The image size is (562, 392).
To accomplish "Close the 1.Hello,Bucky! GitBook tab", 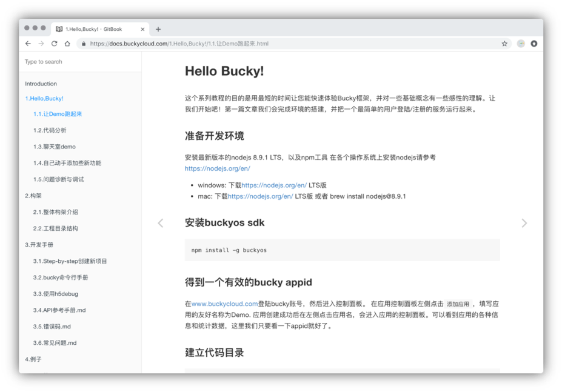I will tap(142, 29).
